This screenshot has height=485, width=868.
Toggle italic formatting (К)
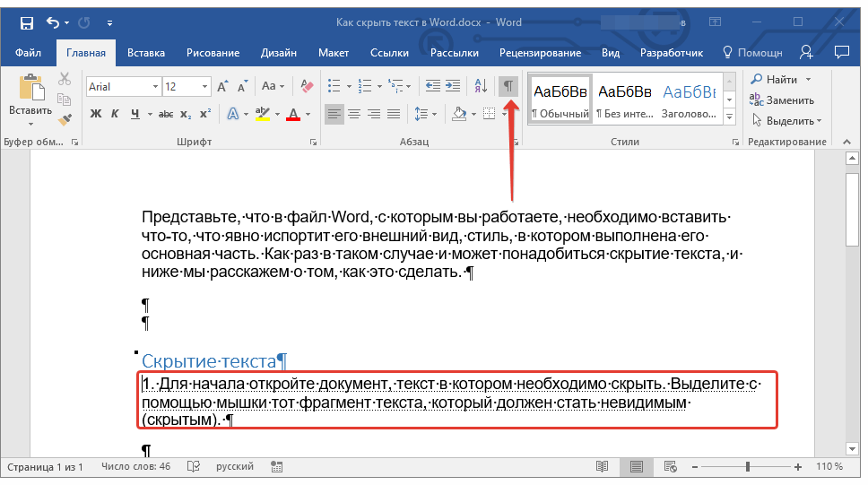point(115,114)
